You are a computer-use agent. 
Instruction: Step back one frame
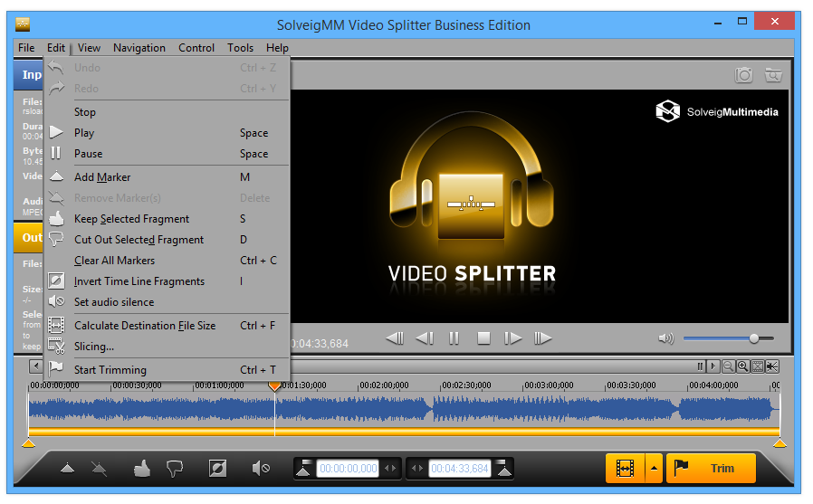click(425, 338)
